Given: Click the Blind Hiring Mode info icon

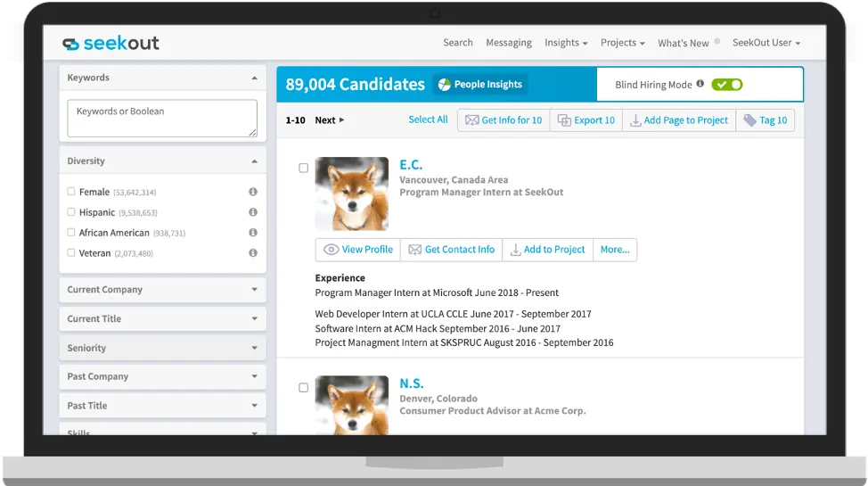Looking at the screenshot, I should click(x=700, y=84).
